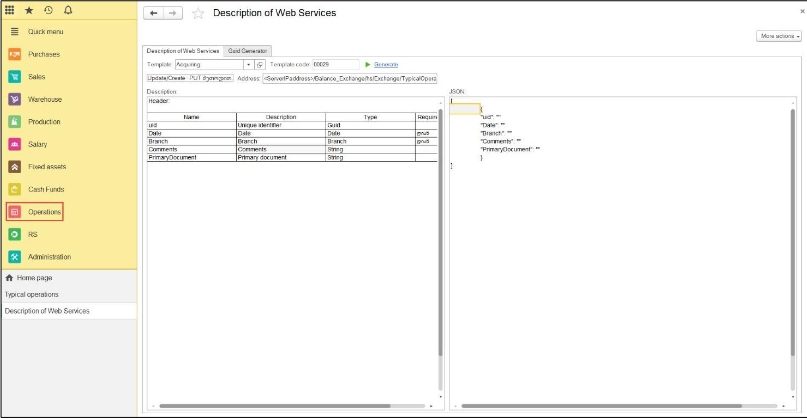The width and height of the screenshot is (807, 418).
Task: Click the Generate link
Action: 385,64
